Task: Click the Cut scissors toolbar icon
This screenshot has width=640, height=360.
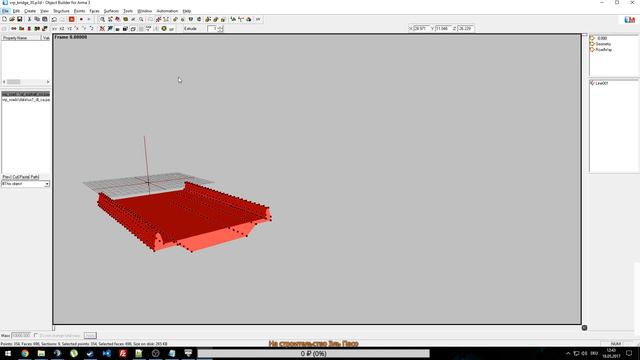Action: coord(29,19)
